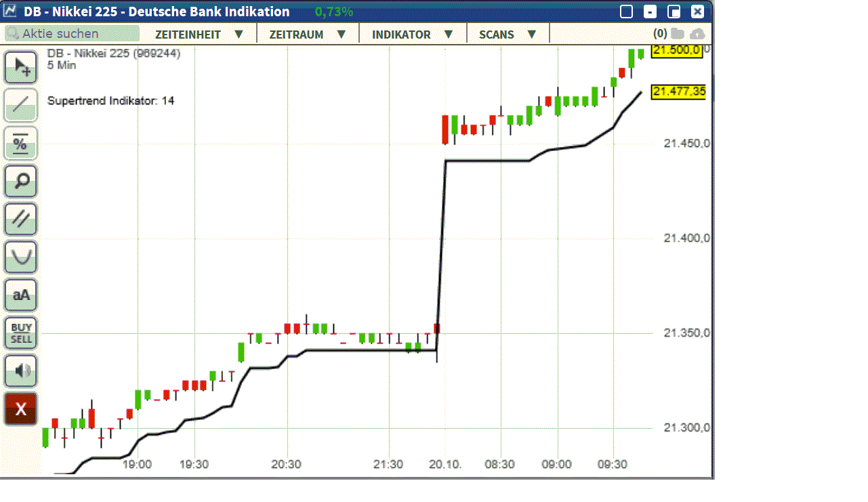
Task: Click the 19:00 time axis label
Action: [x=136, y=465]
